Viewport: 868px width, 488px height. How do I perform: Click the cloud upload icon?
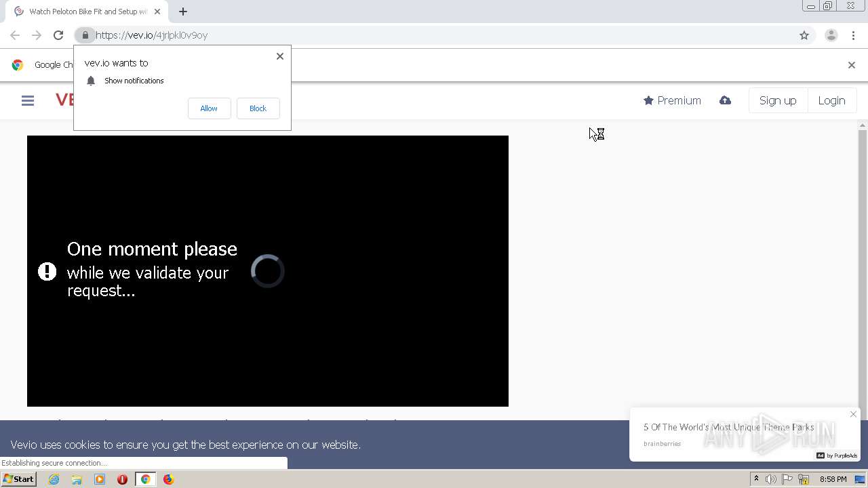click(725, 100)
